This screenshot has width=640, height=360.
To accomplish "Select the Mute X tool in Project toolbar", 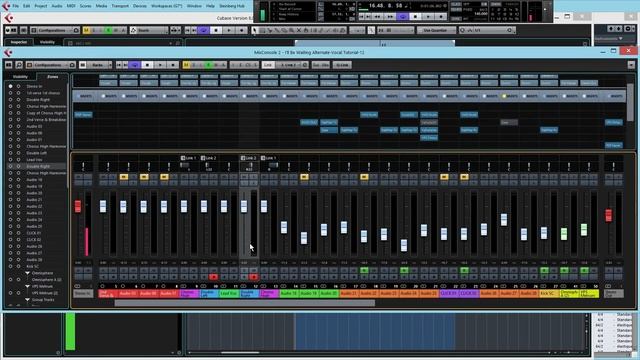I will click(x=299, y=30).
